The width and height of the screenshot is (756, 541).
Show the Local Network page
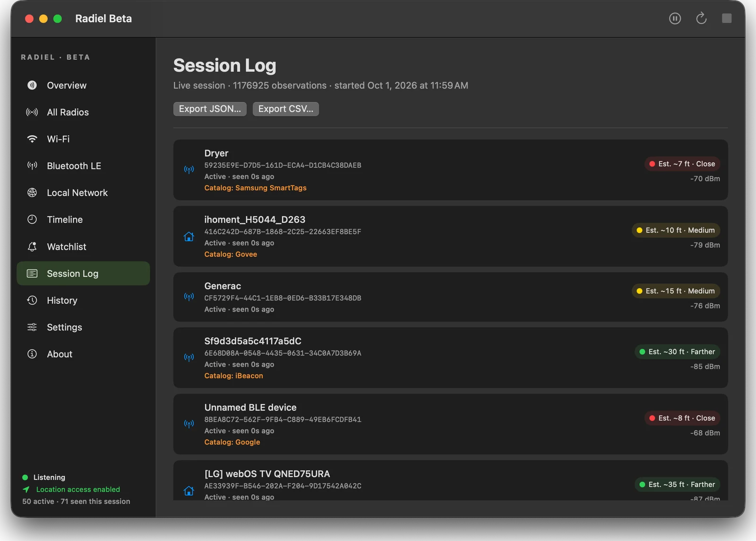coord(83,192)
